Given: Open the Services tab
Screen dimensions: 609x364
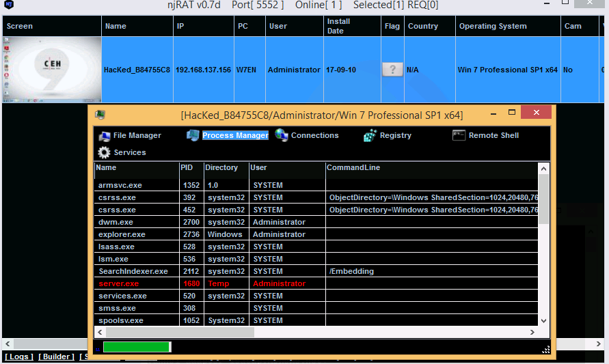Looking at the screenshot, I should pos(130,152).
